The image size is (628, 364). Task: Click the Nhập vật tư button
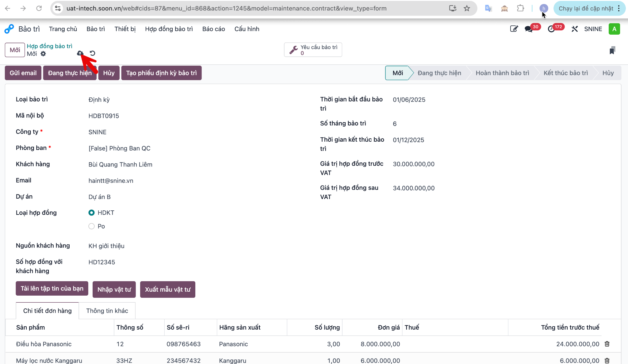tap(114, 289)
